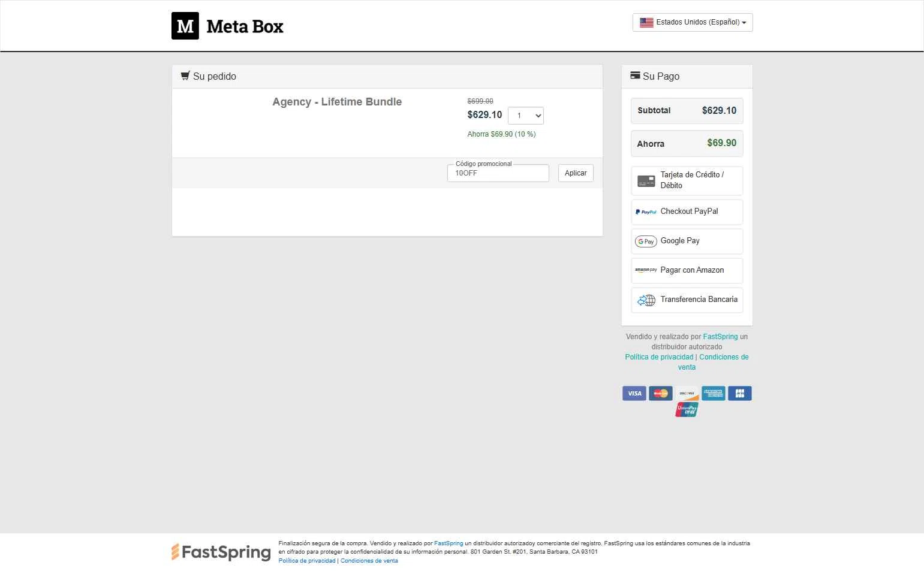Viewport: 924px width, 571px height.
Task: Choose Tarjeta de Crédito / Débito payment
Action: [687, 181]
